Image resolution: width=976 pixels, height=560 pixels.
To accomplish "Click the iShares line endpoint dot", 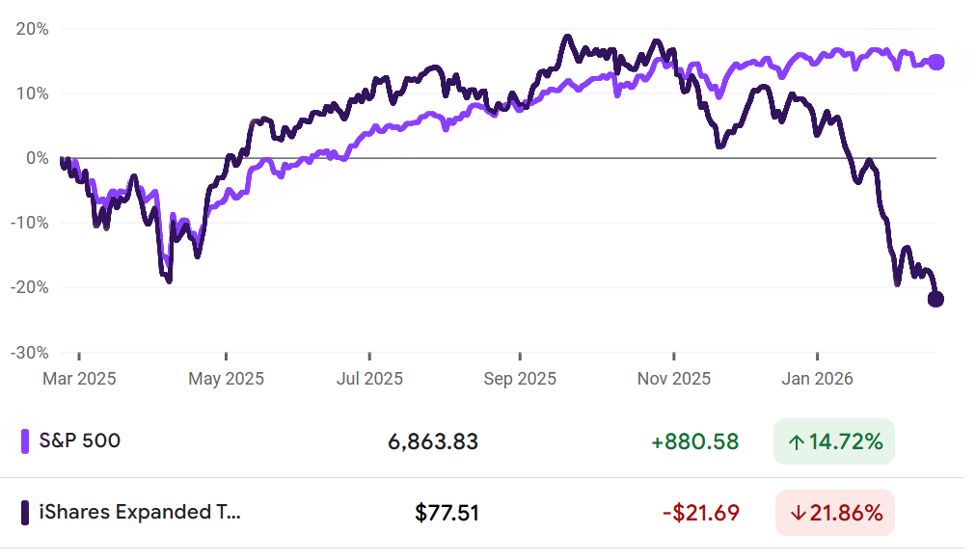I will pos(935,299).
